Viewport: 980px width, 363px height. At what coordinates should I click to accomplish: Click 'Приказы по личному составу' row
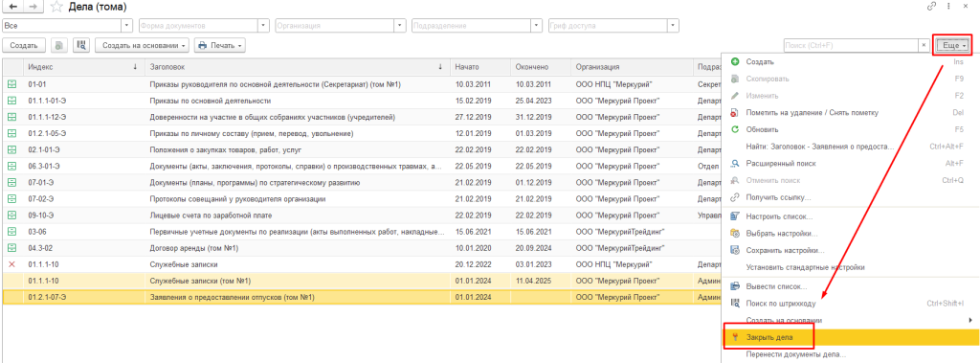click(x=361, y=133)
